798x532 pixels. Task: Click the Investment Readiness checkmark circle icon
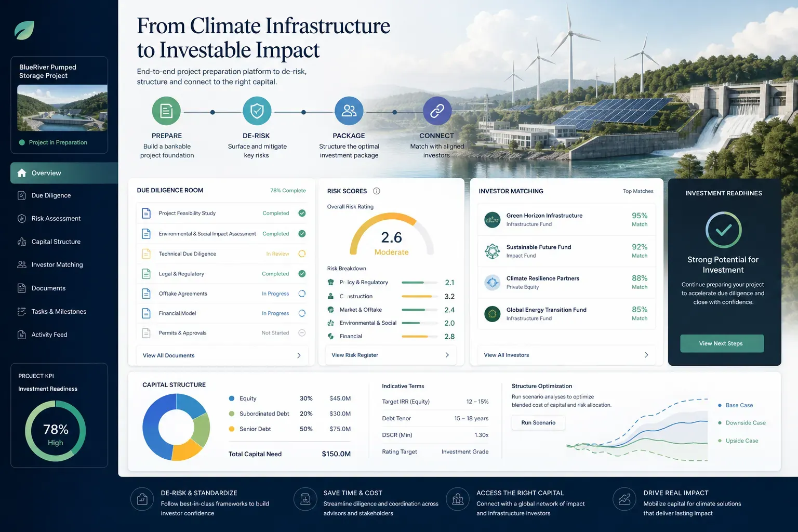(723, 230)
